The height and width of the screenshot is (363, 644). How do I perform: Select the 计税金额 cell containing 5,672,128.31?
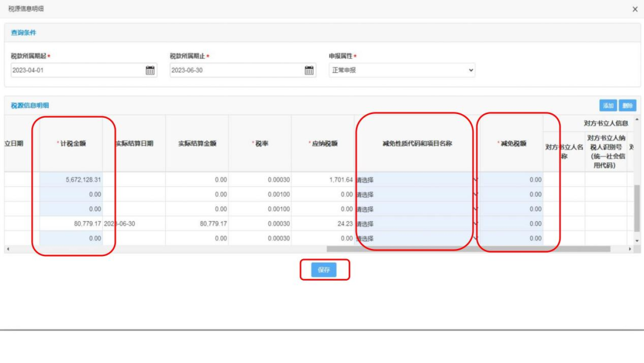pyautogui.click(x=71, y=180)
